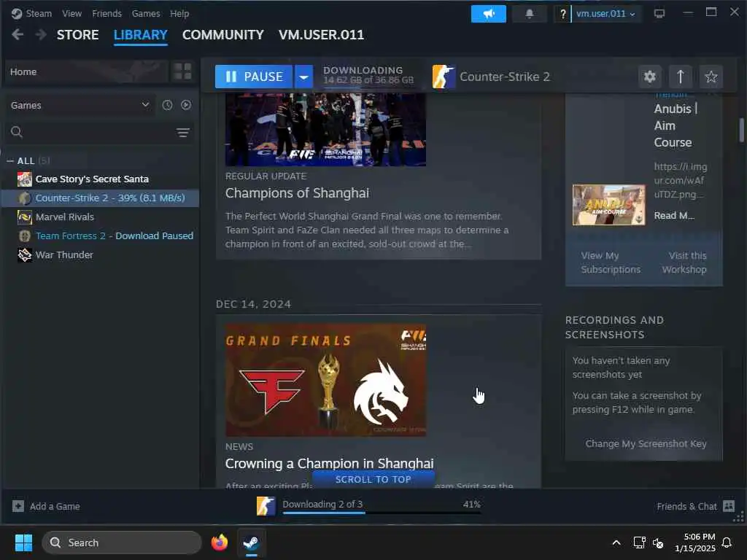The height and width of the screenshot is (560, 747).
Task: Open the View menu
Action: (x=72, y=13)
